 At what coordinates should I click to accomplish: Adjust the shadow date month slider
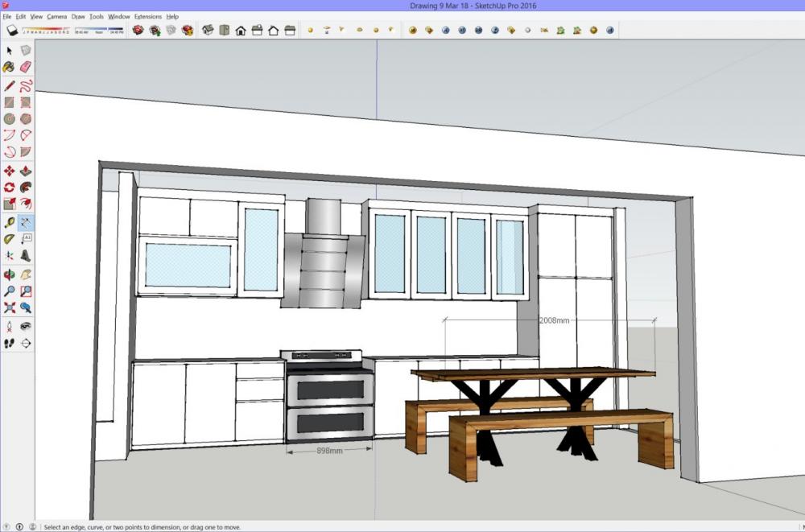pos(46,31)
